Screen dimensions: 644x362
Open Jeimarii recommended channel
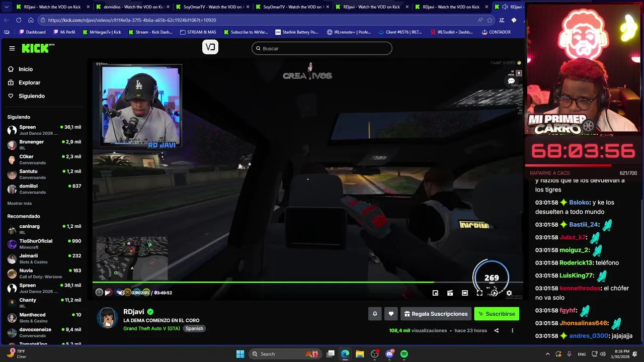click(x=44, y=258)
